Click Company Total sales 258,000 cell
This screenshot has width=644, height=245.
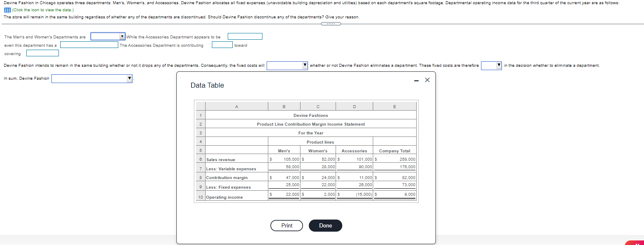point(395,159)
